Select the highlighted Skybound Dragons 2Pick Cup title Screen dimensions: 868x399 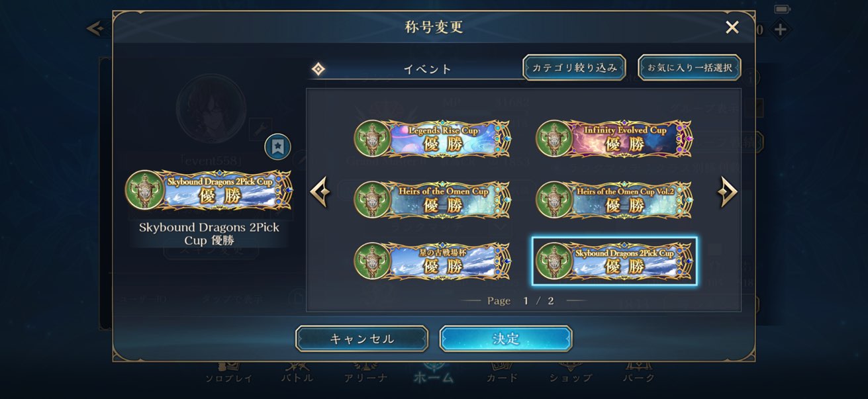pyautogui.click(x=614, y=261)
